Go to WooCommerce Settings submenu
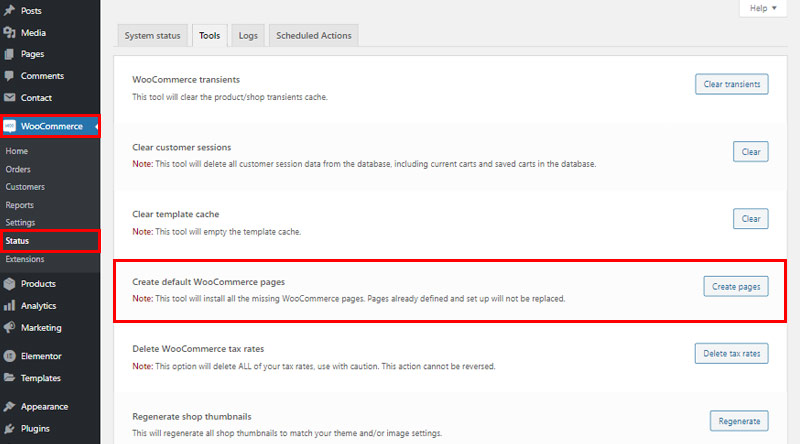 pyautogui.click(x=20, y=223)
